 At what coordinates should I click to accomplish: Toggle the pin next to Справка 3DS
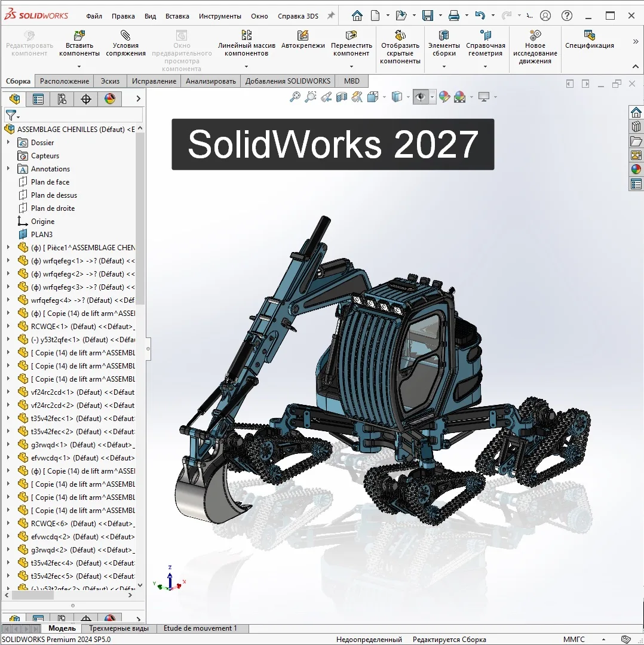tap(331, 16)
